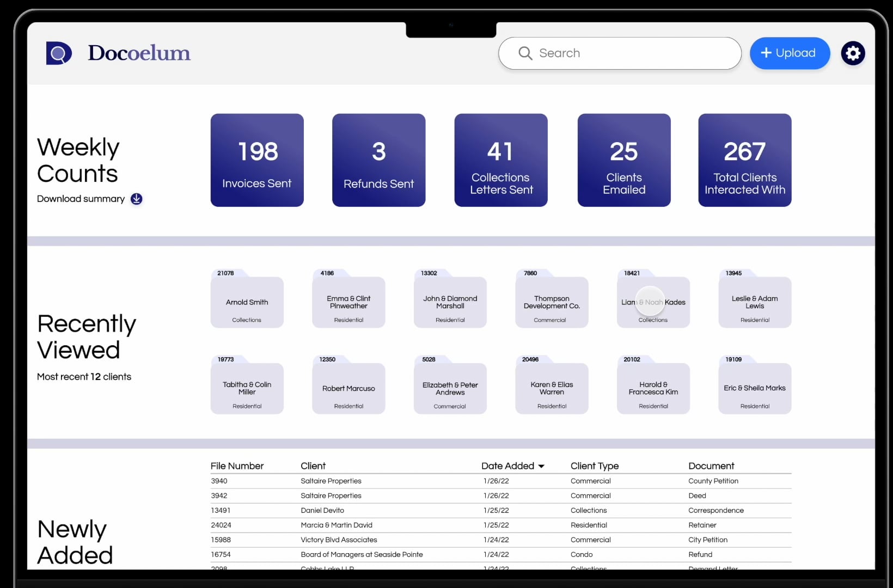Click client Victory Blvd Associates

click(339, 540)
